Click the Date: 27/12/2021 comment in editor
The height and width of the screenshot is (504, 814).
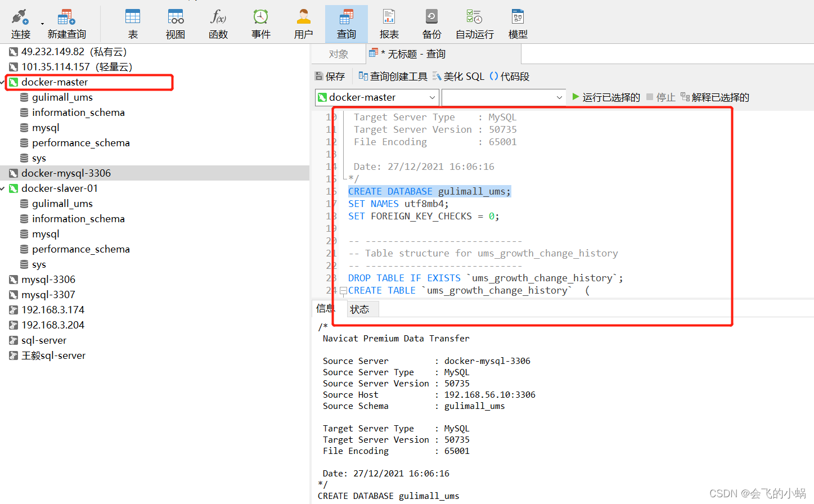[424, 167]
